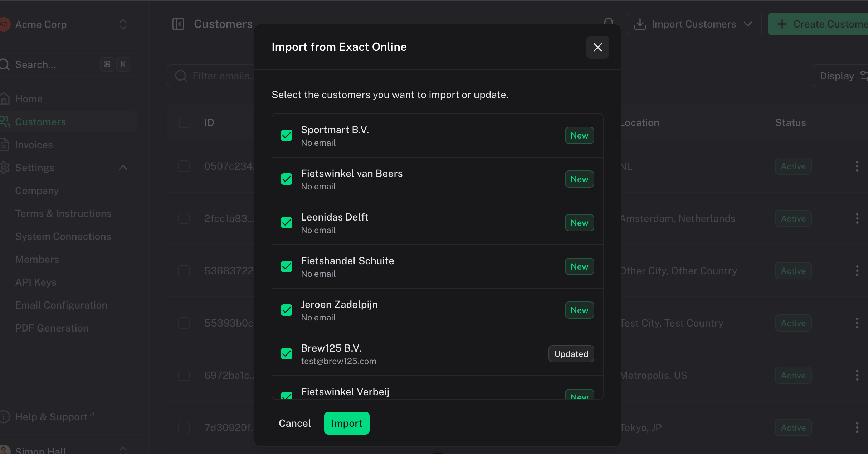Click the ID column header

(x=209, y=122)
